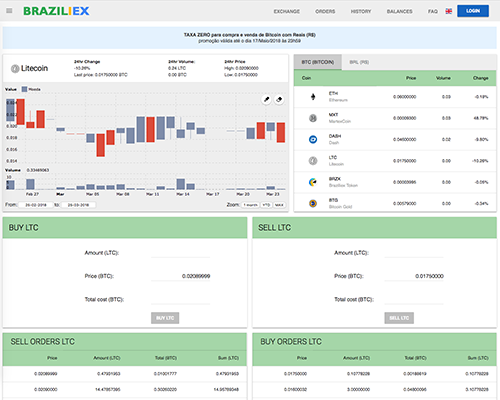Viewport: 500px width, 400px height.
Task: Select the BTC (Bitcoin) market tab
Action: point(318,62)
